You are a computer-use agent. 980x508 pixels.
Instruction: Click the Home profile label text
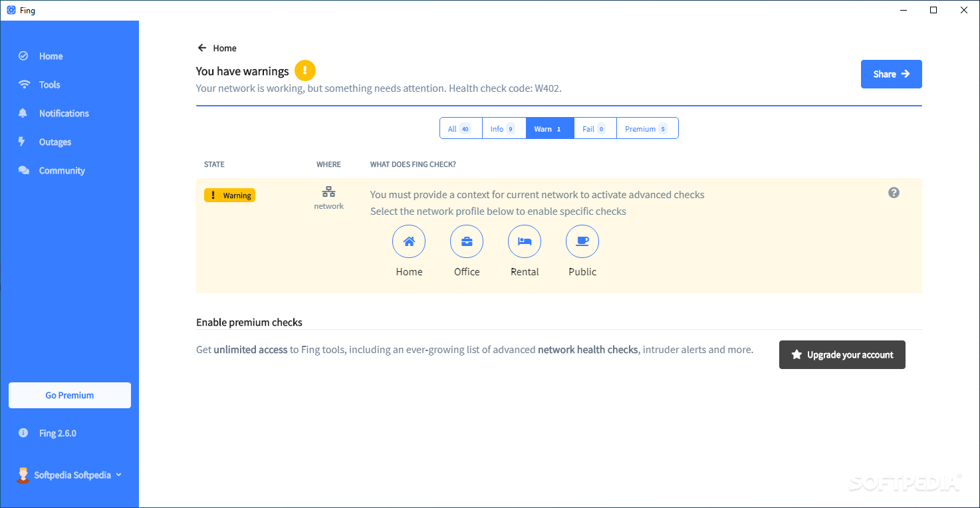[x=409, y=271]
